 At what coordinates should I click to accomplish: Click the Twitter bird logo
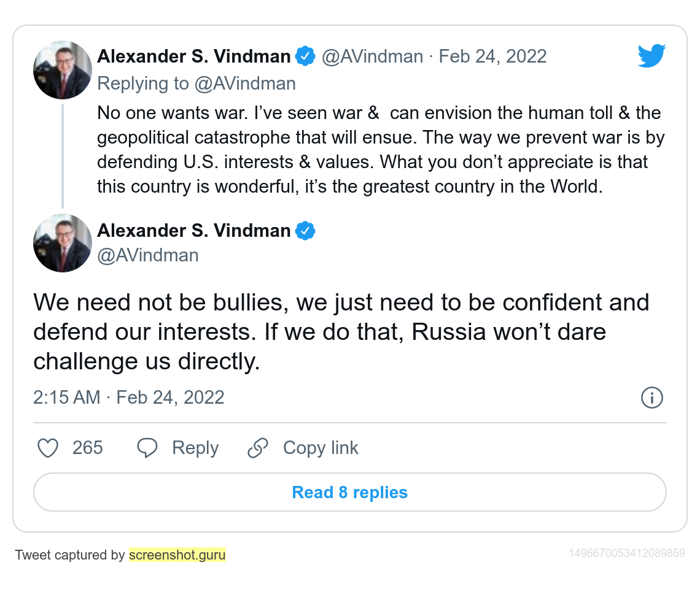pyautogui.click(x=651, y=56)
